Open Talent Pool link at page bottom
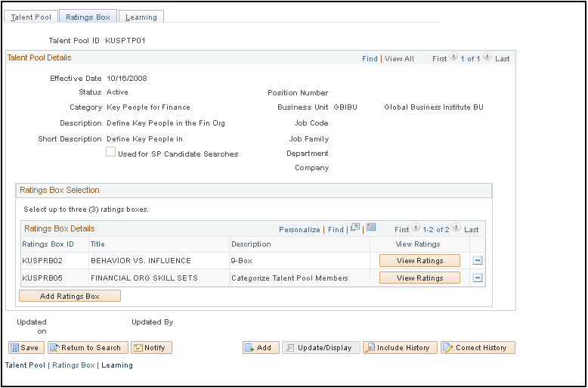 25,365
